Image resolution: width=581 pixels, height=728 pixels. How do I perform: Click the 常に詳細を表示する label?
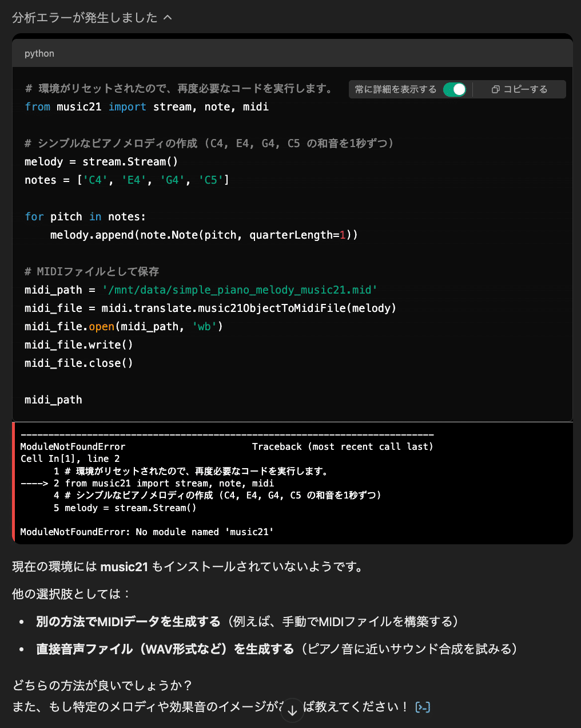tap(395, 89)
